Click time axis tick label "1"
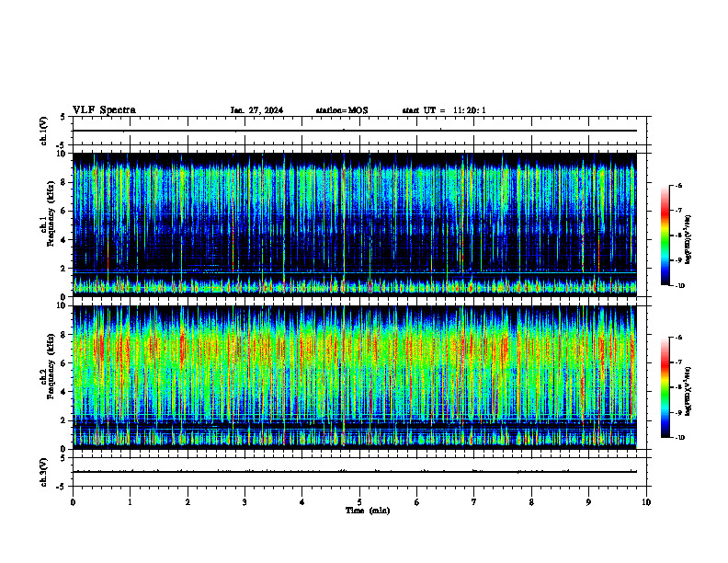728x563 pixels. coord(130,502)
